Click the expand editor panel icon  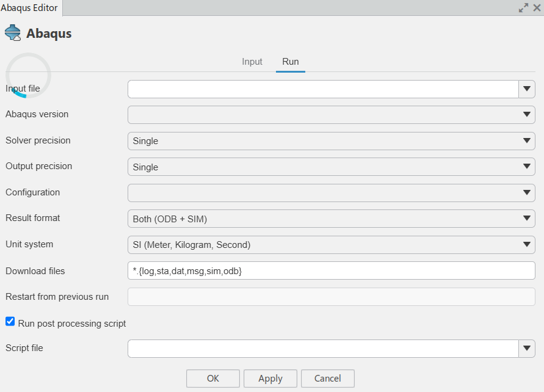(523, 8)
